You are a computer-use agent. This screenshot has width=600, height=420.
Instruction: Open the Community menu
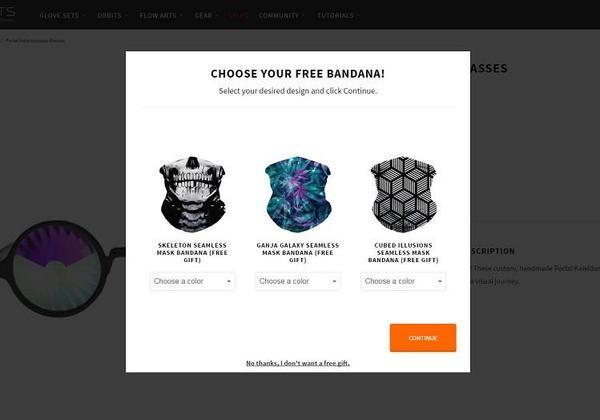pos(281,15)
